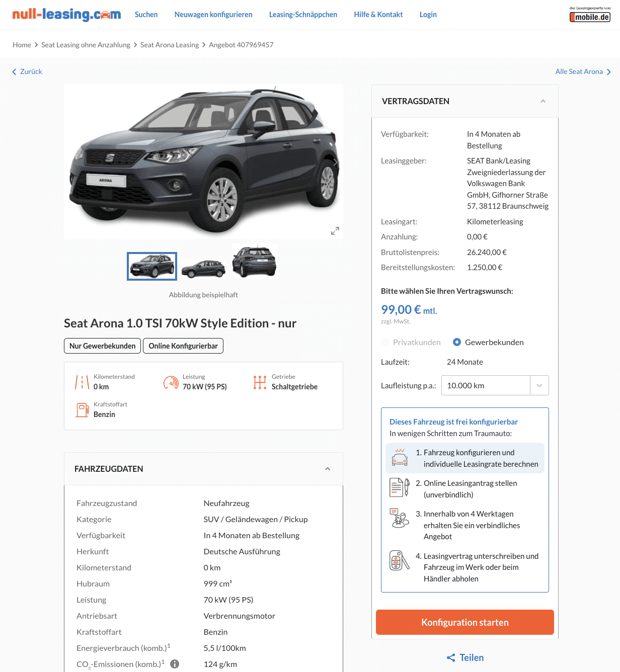The image size is (620, 672).
Task: Click the null-leasing.com logo
Action: coord(66,15)
